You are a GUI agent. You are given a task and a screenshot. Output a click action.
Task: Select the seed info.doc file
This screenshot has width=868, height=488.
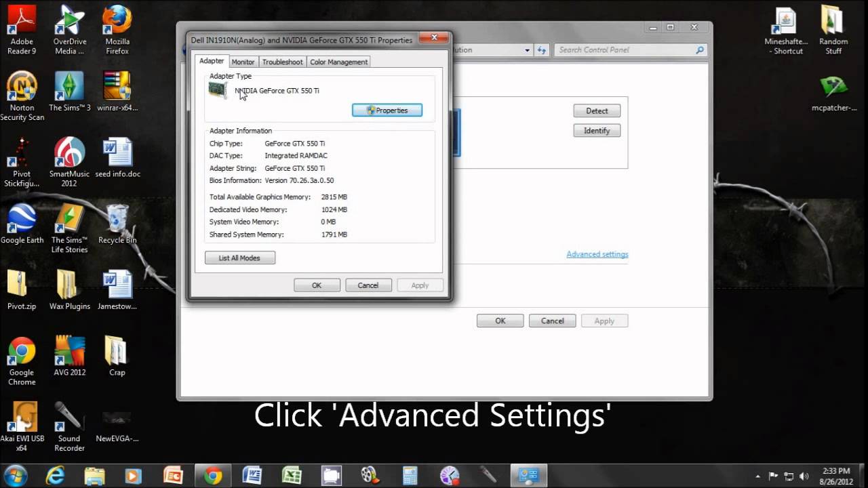point(117,159)
